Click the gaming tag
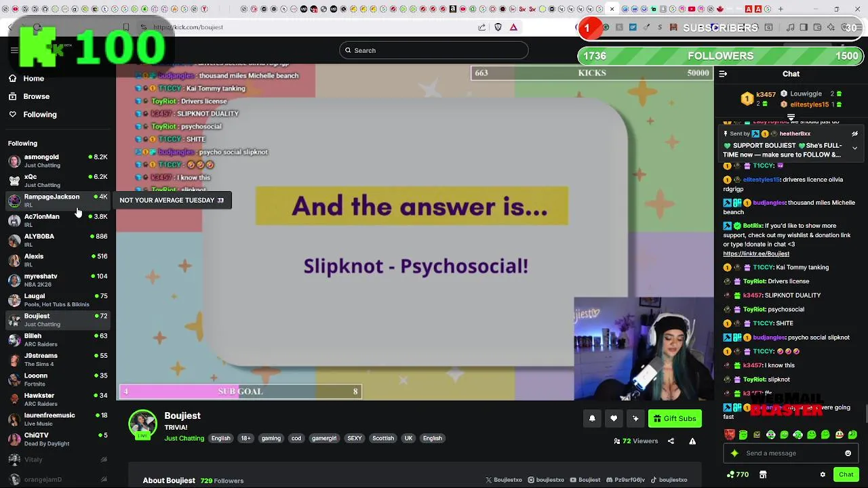The image size is (868, 488). (x=271, y=439)
